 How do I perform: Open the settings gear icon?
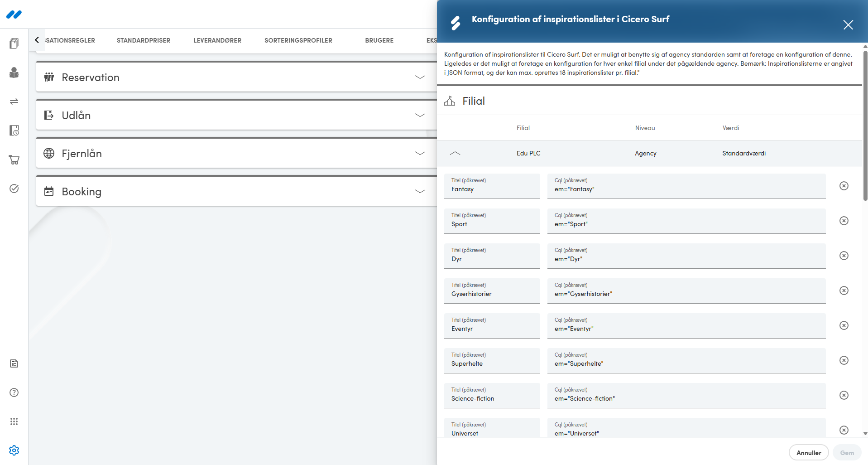(x=14, y=450)
